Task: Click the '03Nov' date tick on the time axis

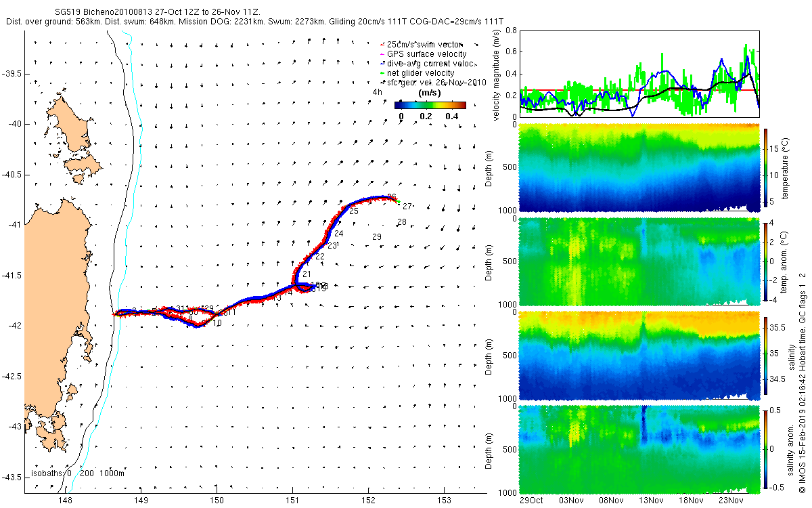Action: tap(572, 501)
